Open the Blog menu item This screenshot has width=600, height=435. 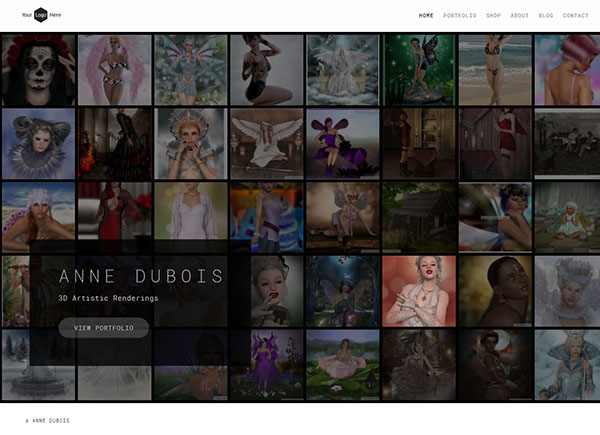click(x=545, y=16)
